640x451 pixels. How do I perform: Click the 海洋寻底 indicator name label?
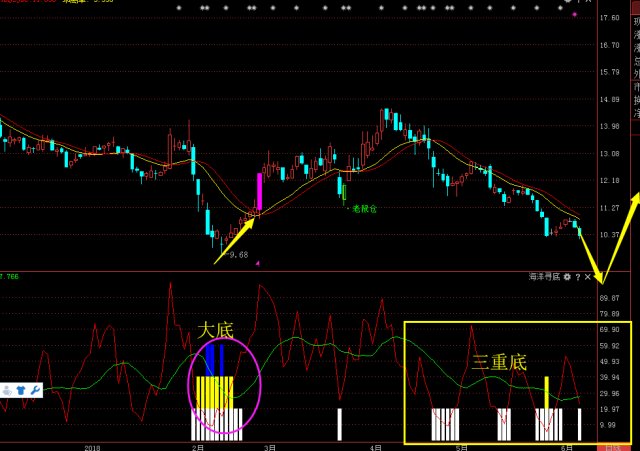(x=543, y=276)
